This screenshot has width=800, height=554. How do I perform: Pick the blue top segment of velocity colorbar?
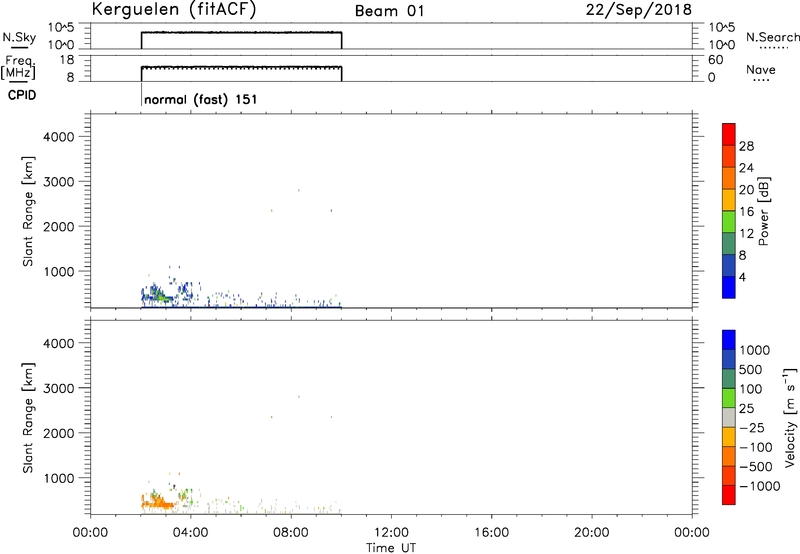tap(729, 340)
